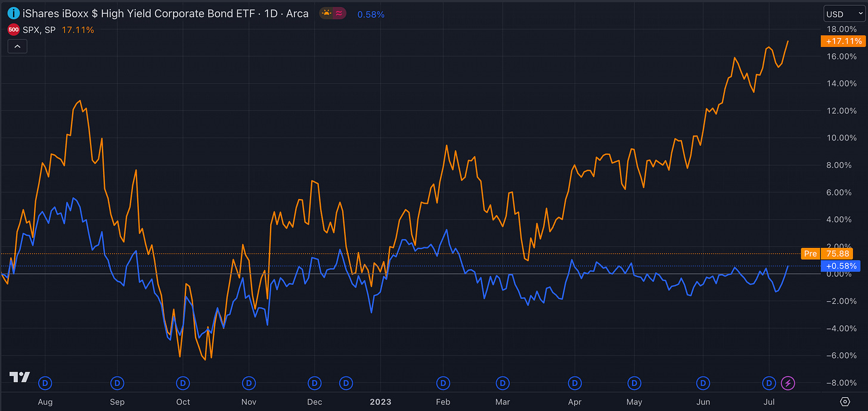Click the blue info icon beside iShares title
Screen dimensions: 868x411
click(x=13, y=13)
